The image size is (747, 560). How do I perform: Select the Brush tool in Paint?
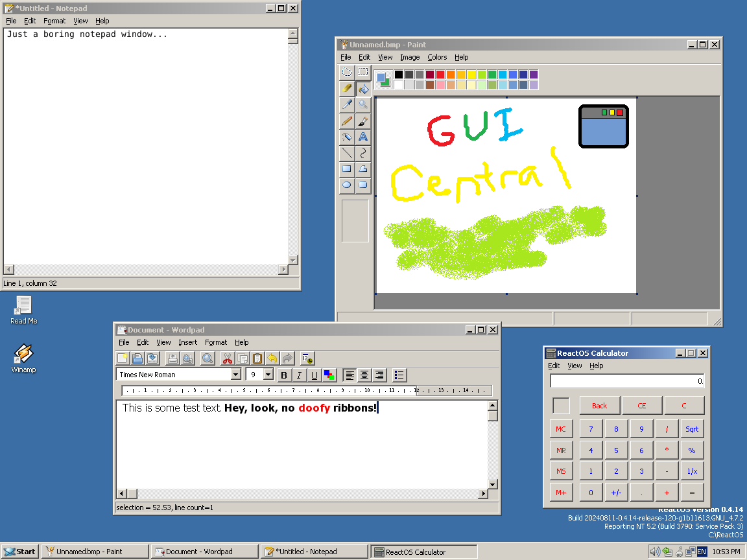click(x=363, y=121)
